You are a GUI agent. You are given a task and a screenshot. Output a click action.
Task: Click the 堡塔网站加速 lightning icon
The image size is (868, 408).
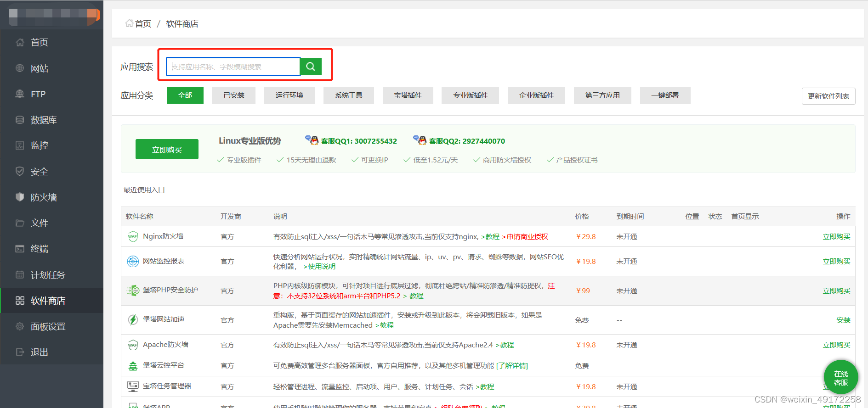133,320
